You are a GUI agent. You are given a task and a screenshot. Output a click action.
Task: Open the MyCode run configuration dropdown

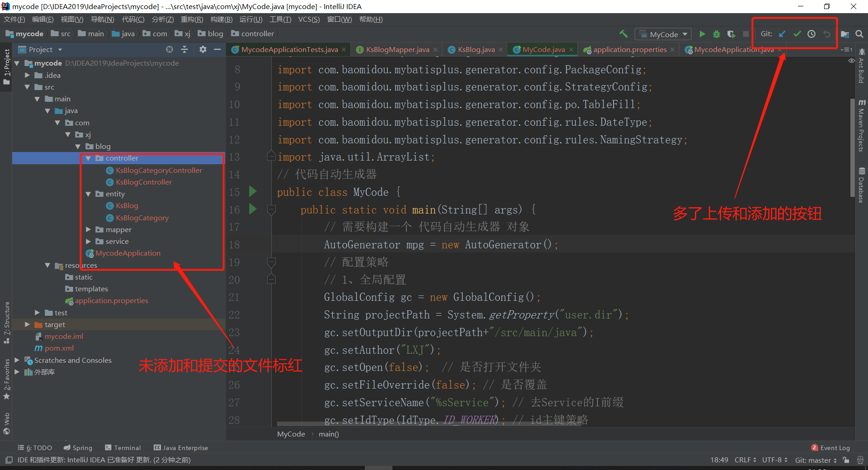664,34
